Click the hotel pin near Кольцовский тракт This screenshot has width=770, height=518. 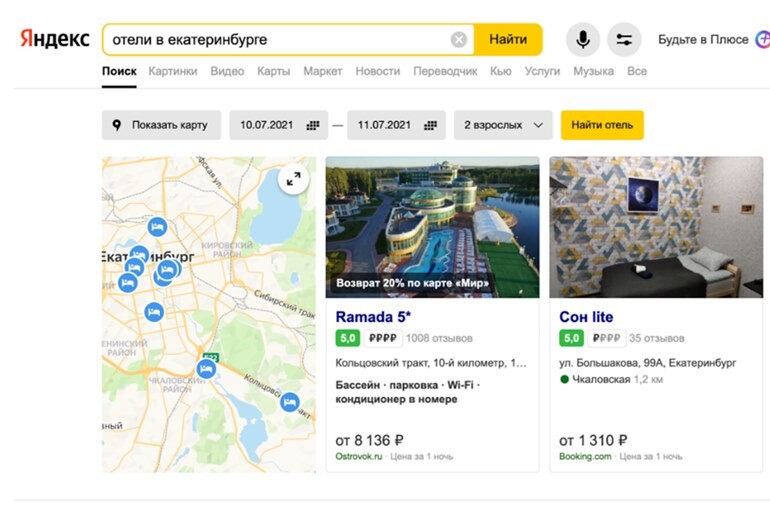289,402
